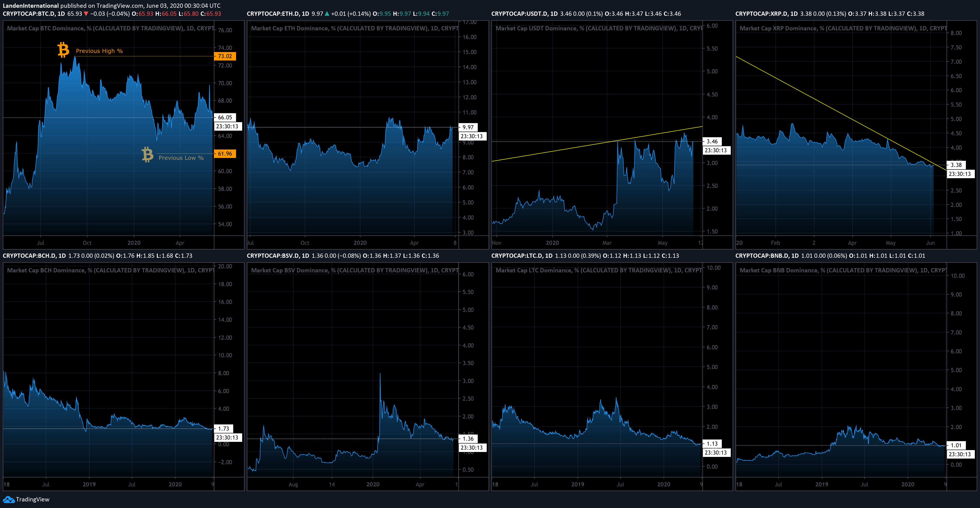Click the CRYPTOCAP:BTC.D, 1D symbol header
980x508 pixels.
[34, 14]
